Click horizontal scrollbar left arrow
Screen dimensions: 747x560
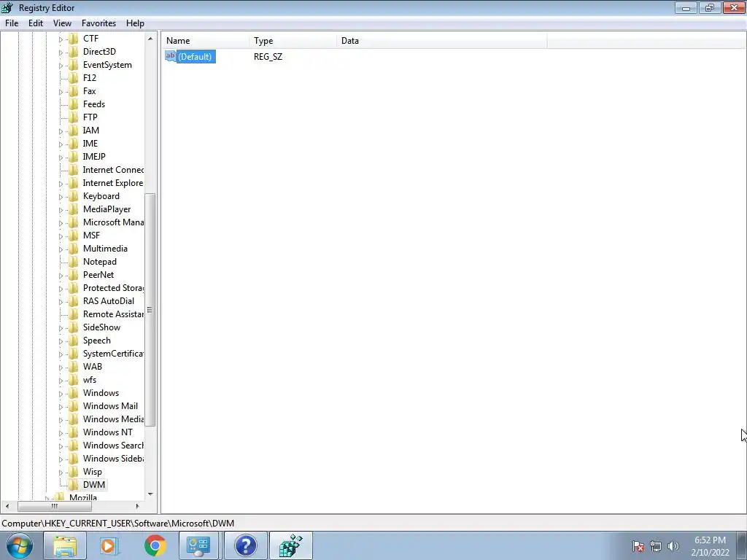click(x=7, y=506)
